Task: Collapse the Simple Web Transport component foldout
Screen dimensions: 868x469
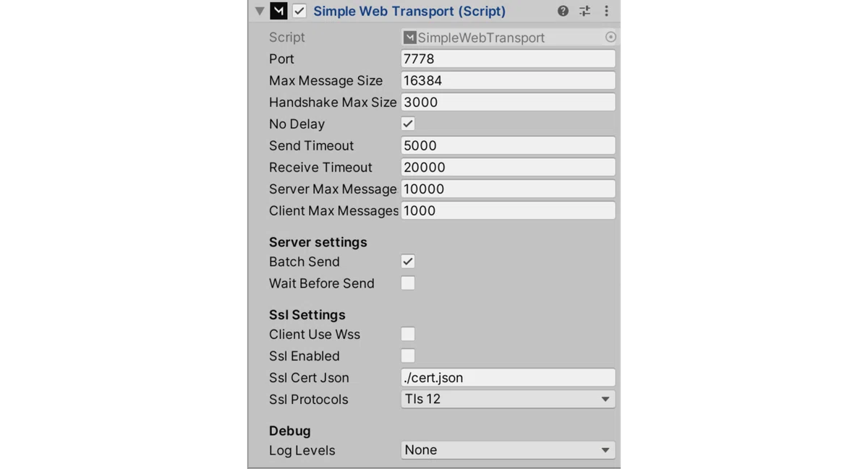Action: (x=260, y=12)
